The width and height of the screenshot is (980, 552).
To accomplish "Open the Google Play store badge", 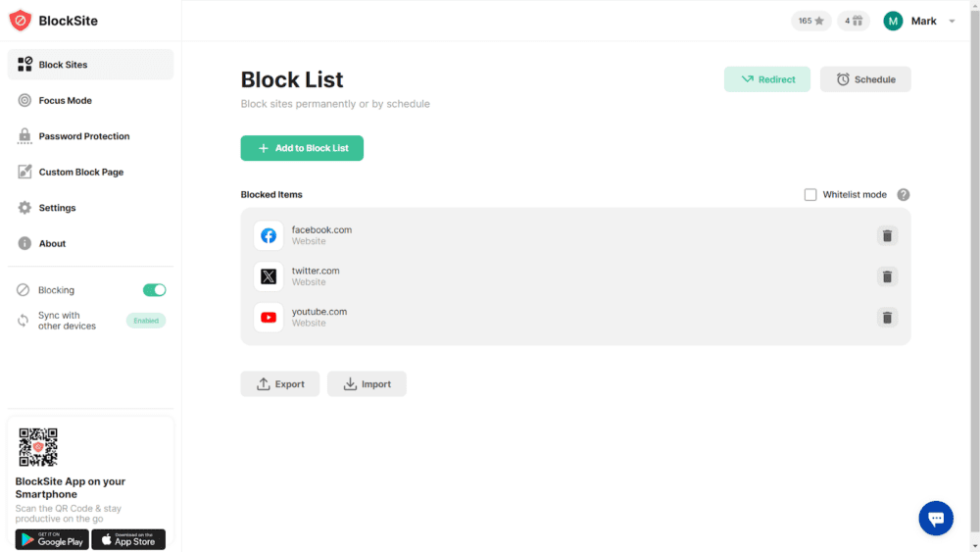I will [x=52, y=539].
